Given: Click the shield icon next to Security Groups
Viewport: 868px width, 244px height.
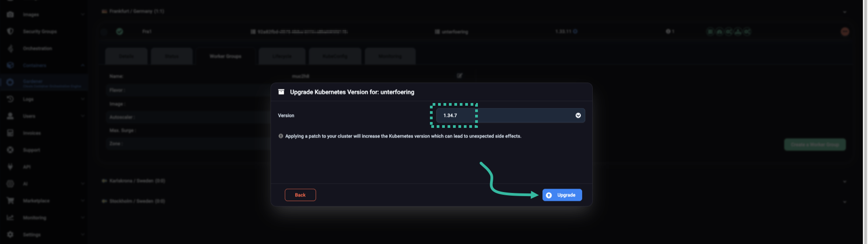Looking at the screenshot, I should coord(10,32).
